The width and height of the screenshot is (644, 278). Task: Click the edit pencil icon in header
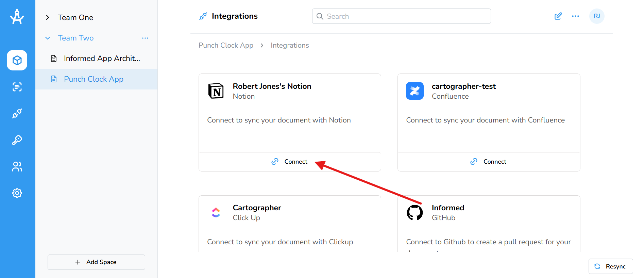click(558, 16)
